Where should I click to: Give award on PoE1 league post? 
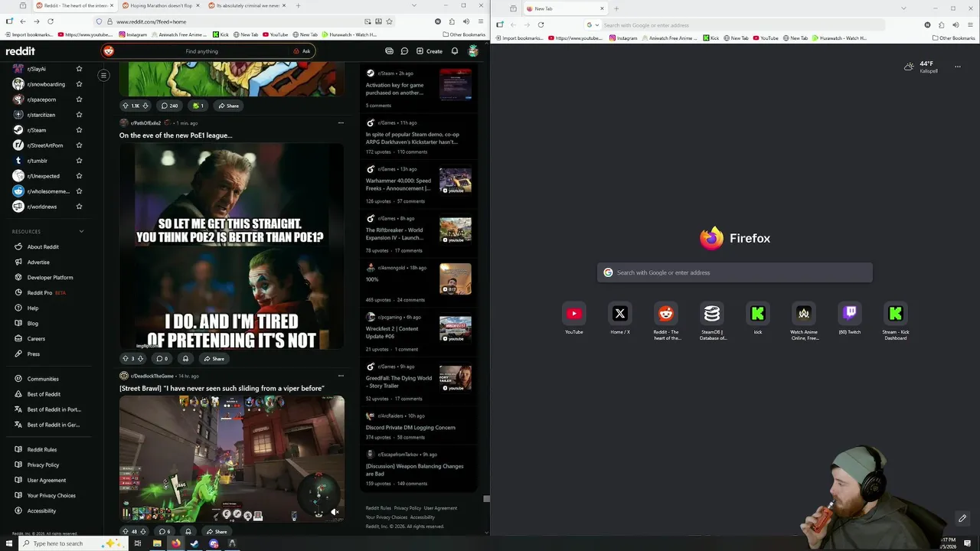click(x=185, y=358)
